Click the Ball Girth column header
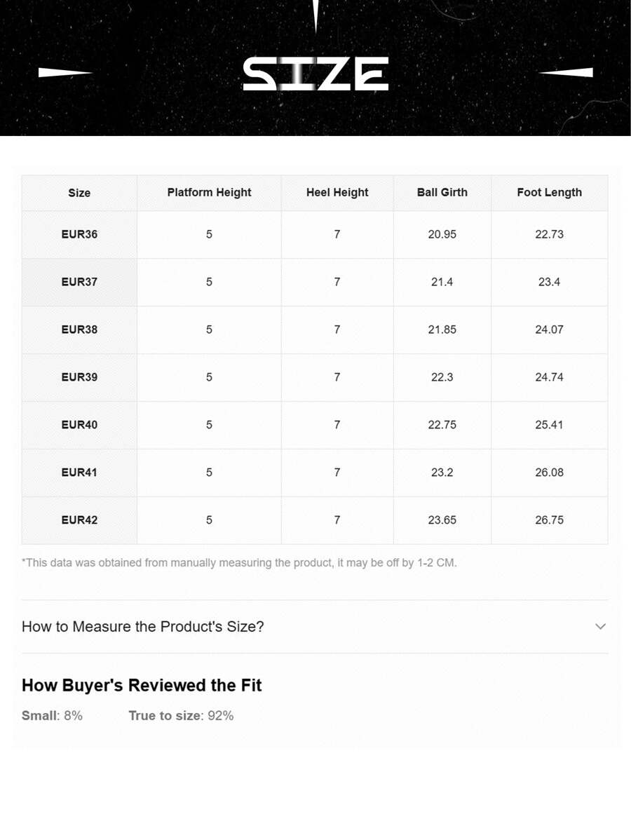Viewport: 631px width, 840px height. (x=442, y=192)
